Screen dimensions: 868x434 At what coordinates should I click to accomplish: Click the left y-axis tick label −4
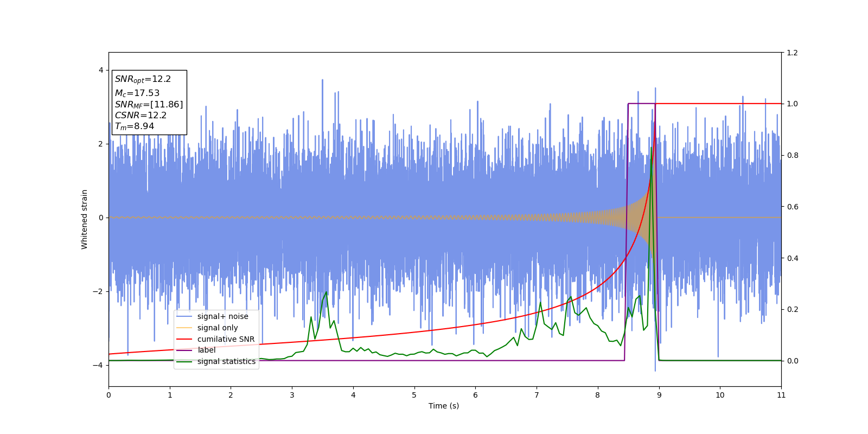tap(98, 365)
